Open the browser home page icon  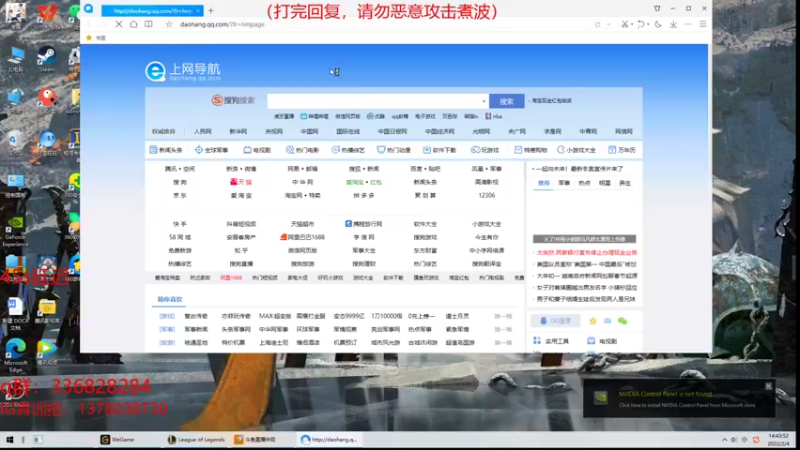tap(134, 24)
